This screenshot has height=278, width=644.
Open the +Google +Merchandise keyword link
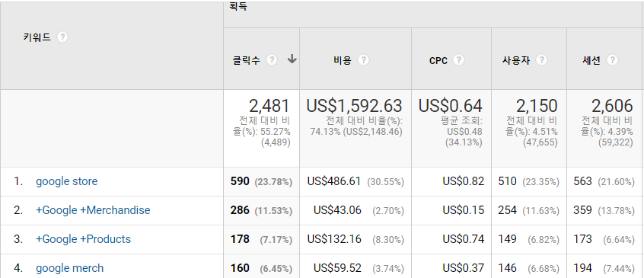pos(93,210)
